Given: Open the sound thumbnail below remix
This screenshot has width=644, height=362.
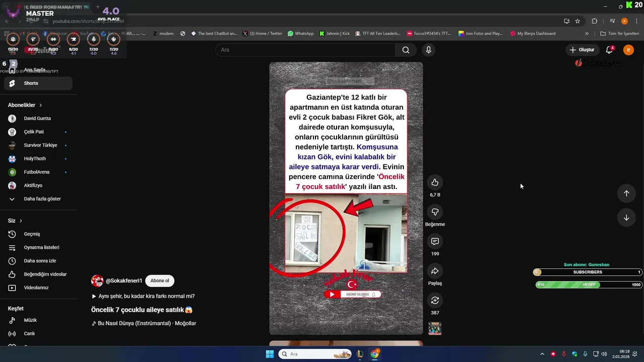Looking at the screenshot, I should point(435,329).
